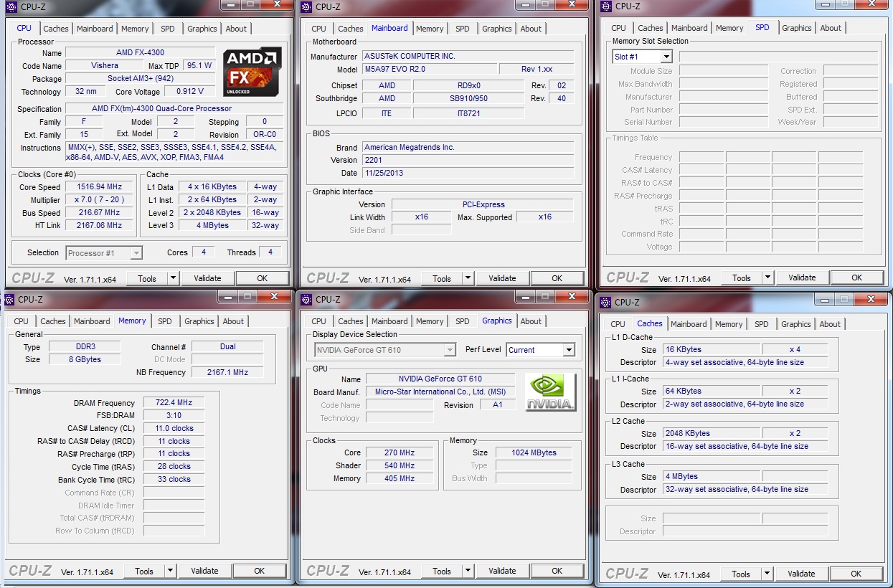The height and width of the screenshot is (588, 893).
Task: Click the Core Speed 1516.94 MHz value
Action: tap(99, 186)
